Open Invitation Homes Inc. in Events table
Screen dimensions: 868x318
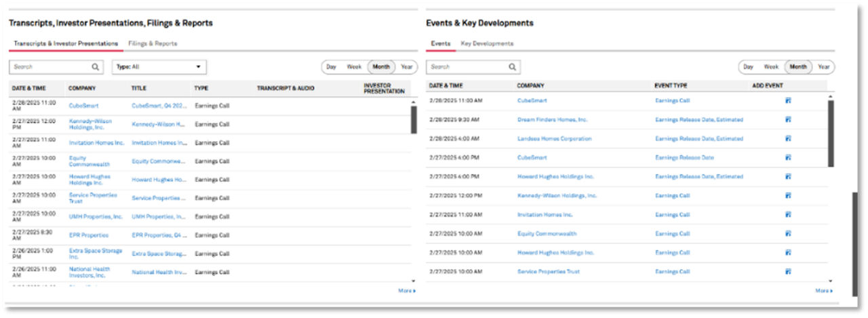[545, 214]
